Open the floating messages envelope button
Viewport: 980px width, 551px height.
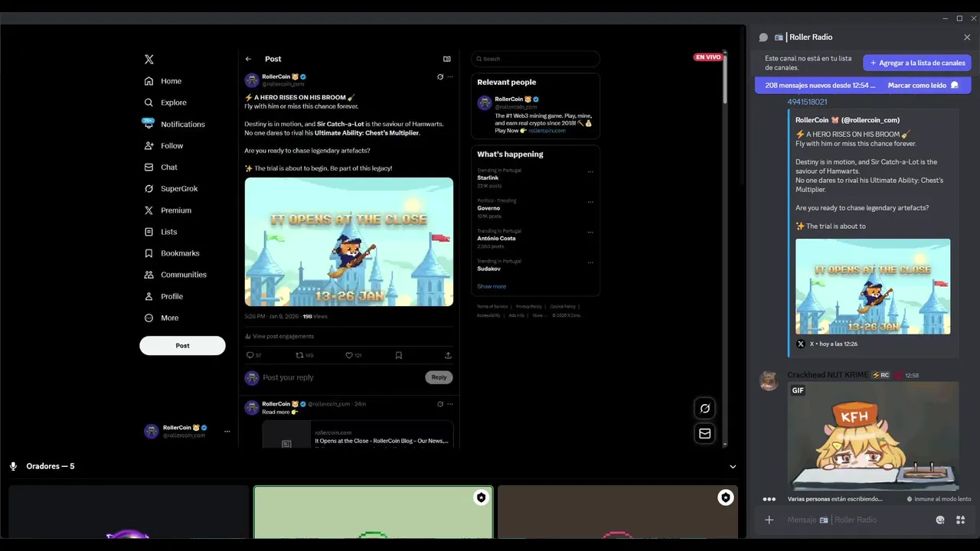pos(705,433)
